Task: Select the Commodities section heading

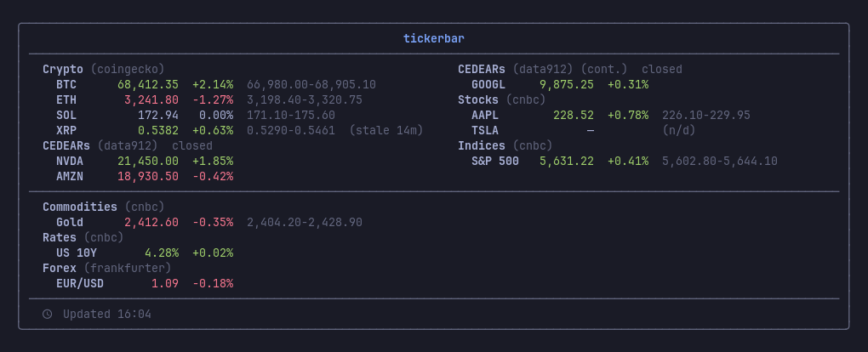Action: [80, 207]
